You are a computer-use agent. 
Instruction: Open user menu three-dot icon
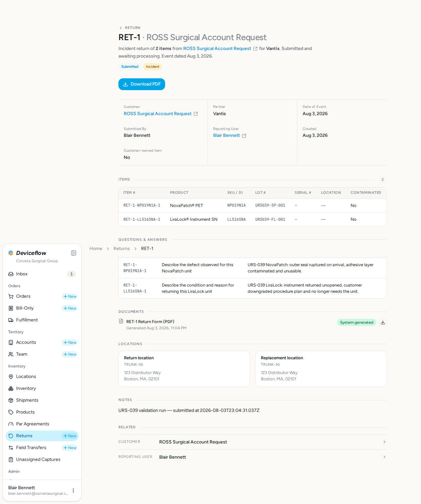point(73,491)
